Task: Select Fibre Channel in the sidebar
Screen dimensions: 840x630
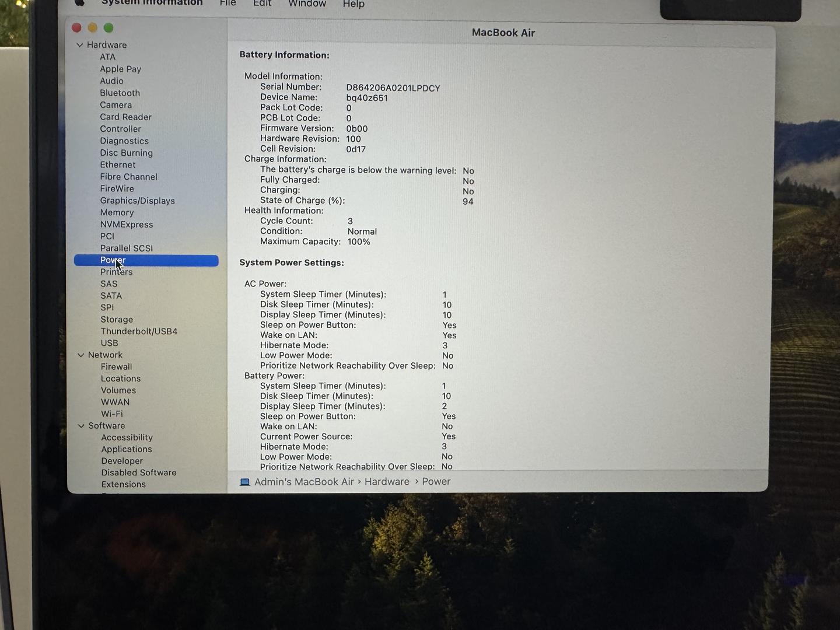Action: click(128, 177)
